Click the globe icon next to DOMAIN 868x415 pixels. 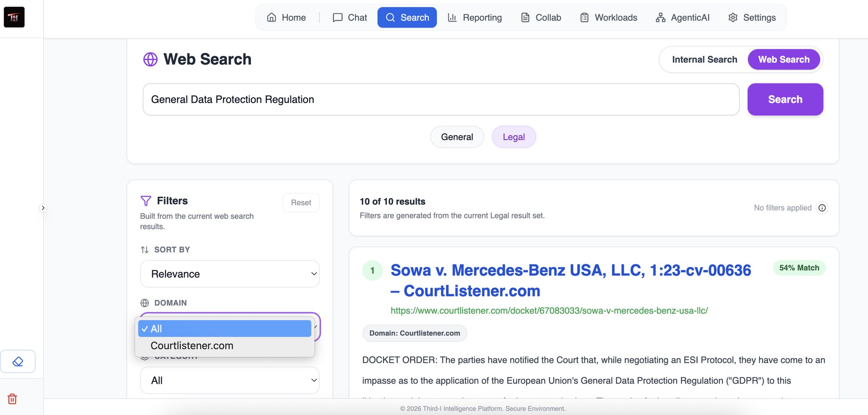(145, 303)
